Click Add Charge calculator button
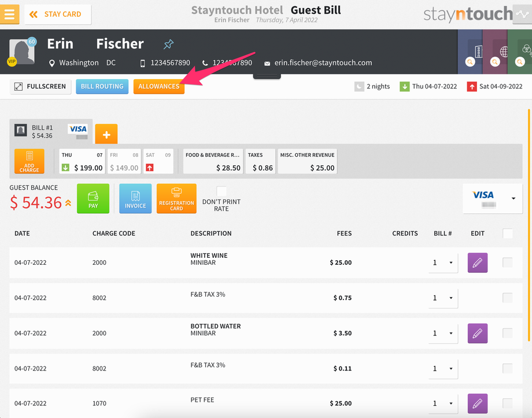 tap(29, 161)
